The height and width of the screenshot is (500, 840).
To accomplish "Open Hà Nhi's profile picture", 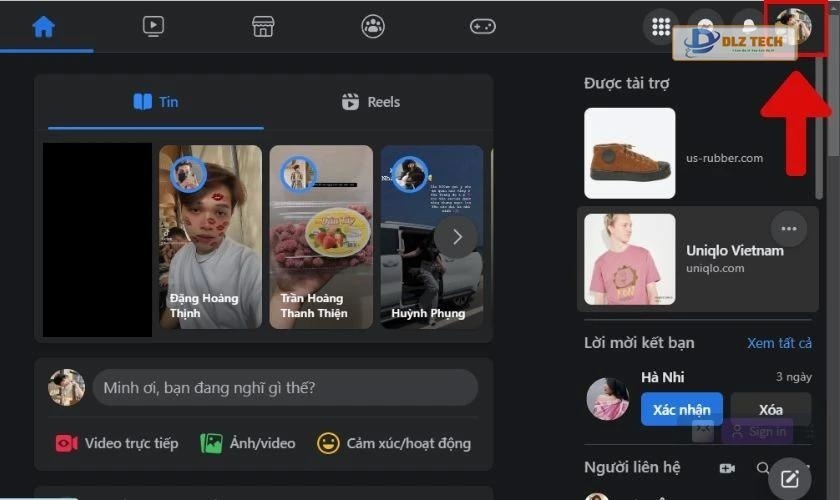I will 608,399.
